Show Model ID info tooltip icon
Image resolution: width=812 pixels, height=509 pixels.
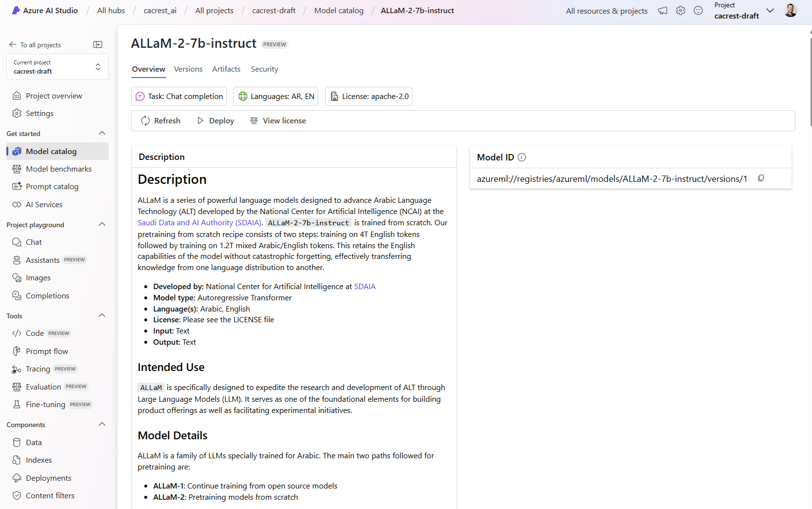522,157
